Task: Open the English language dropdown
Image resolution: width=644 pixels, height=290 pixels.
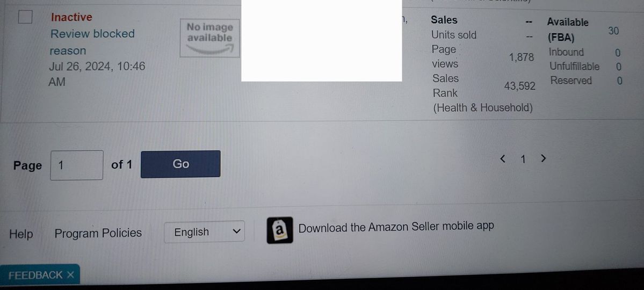Action: (204, 231)
